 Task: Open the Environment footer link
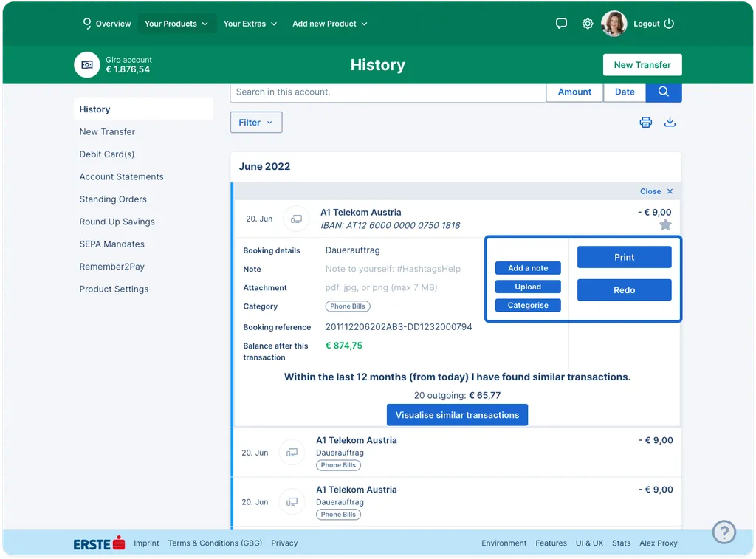pos(504,543)
